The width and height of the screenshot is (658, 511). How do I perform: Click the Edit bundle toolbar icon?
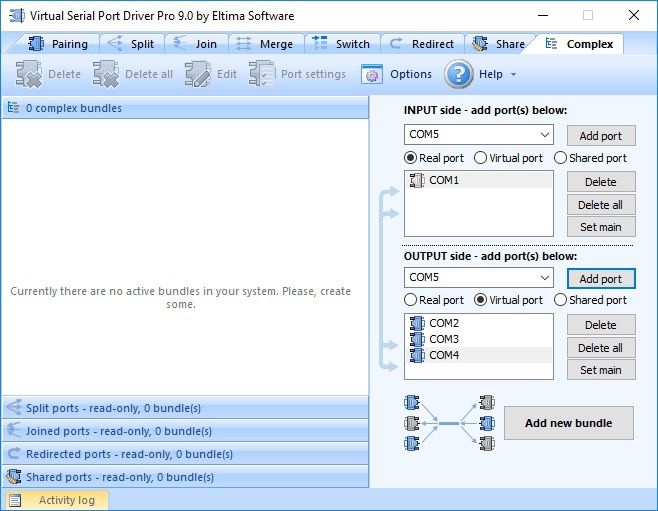(198, 74)
